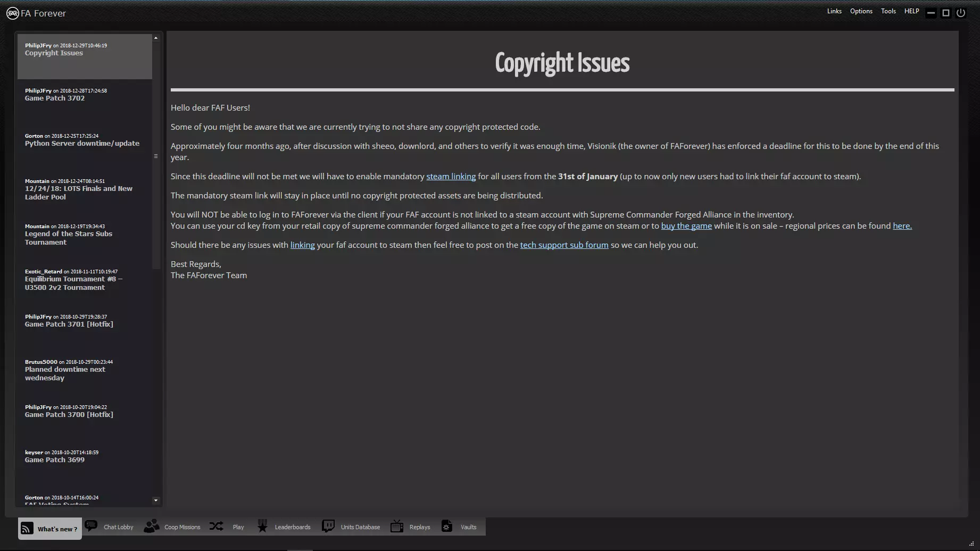Open the Tools menu
This screenshot has height=551, width=980.
click(888, 11)
